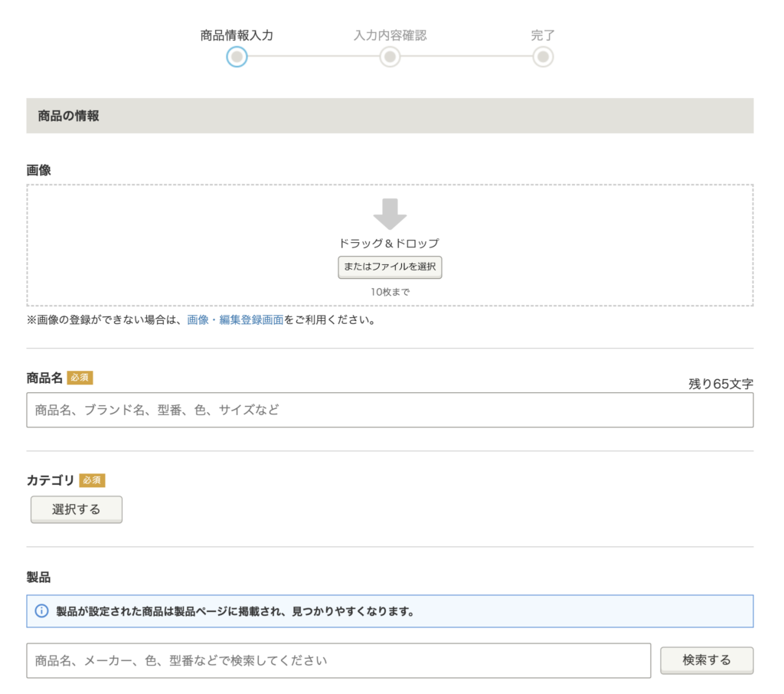The height and width of the screenshot is (694, 784).
Task: Click the 商品情報入力 step circle
Action: [x=237, y=57]
